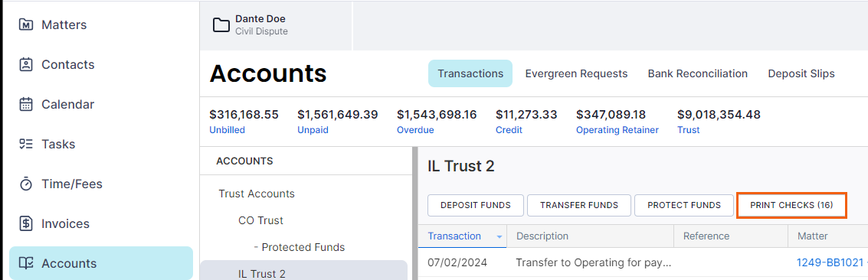Select the Accounts ledger icon
868x280 pixels.
click(25, 263)
